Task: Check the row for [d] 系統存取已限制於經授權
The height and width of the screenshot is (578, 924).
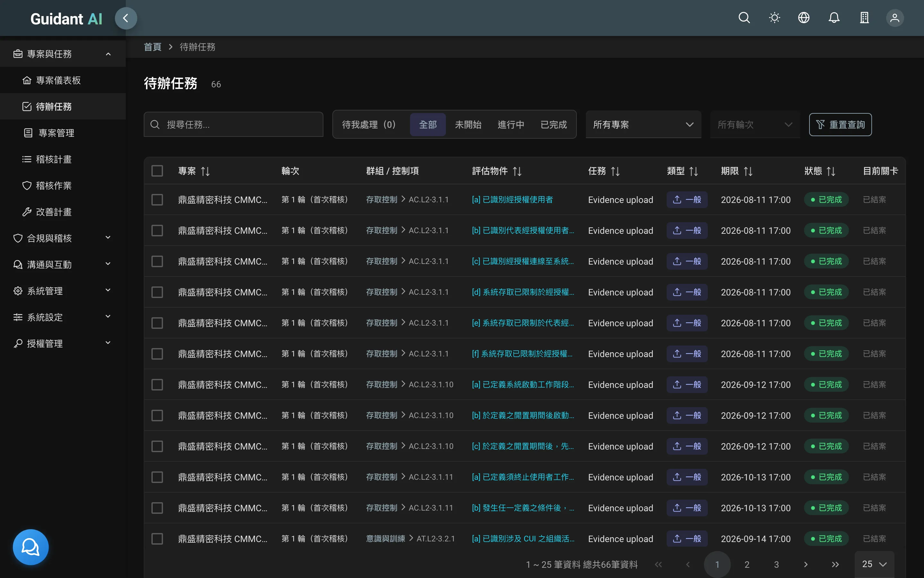Action: coord(157,292)
